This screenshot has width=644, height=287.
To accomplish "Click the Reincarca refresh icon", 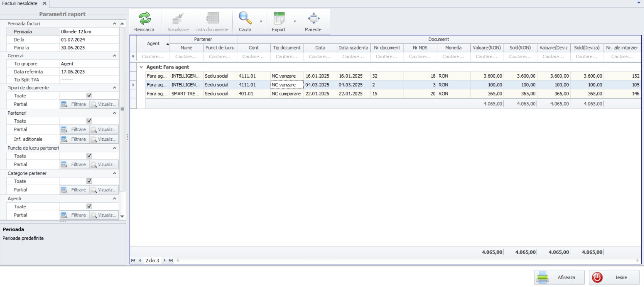I will point(145,19).
